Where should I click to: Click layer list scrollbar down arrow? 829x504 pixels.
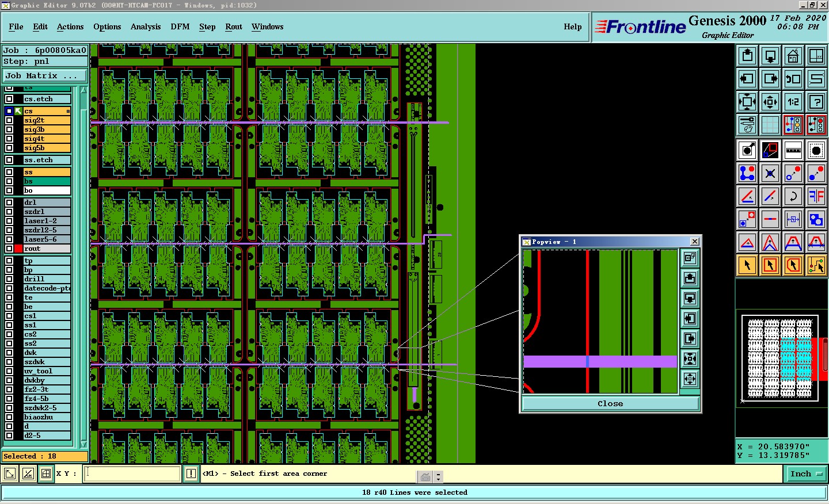[83, 444]
